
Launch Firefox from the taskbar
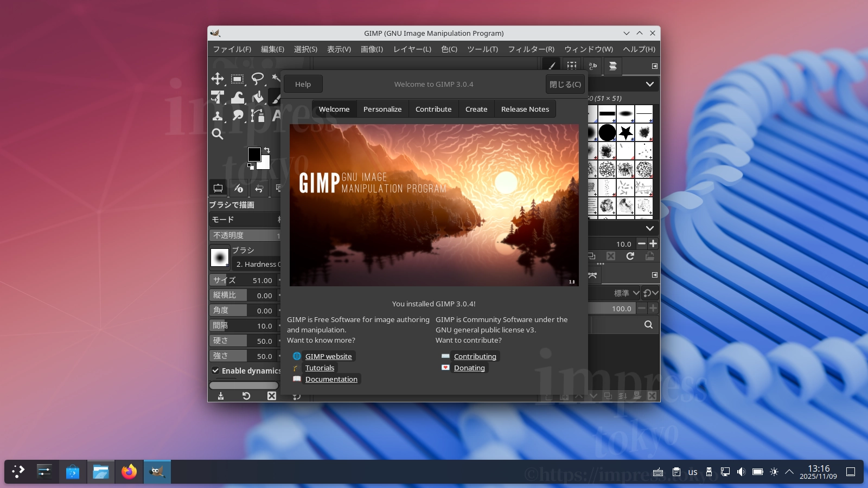(129, 472)
